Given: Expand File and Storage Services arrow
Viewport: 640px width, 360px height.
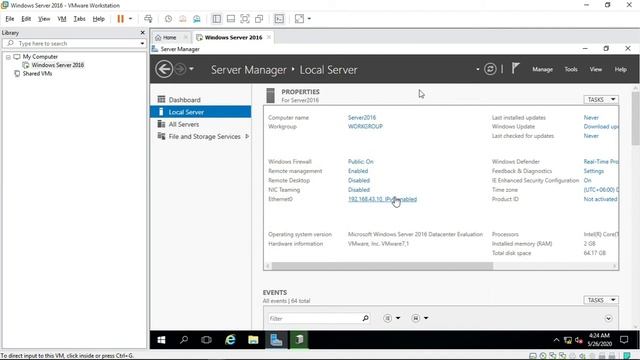Looking at the screenshot, I should point(247,136).
